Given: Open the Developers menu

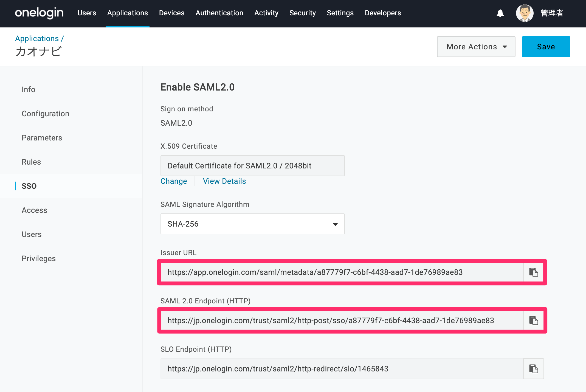Looking at the screenshot, I should (x=383, y=13).
